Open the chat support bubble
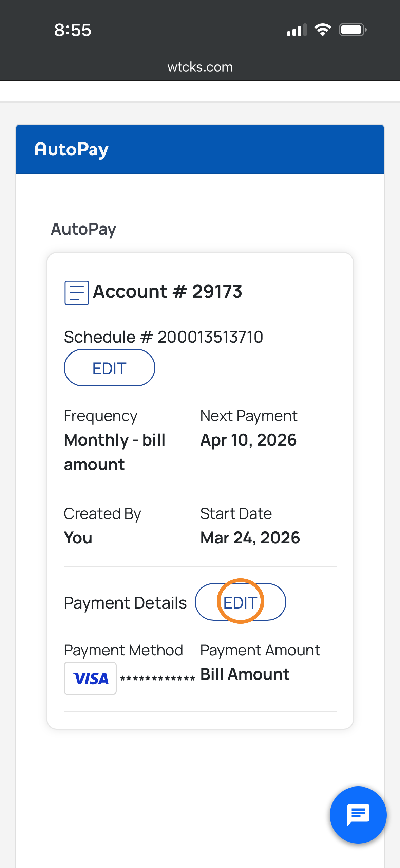Image resolution: width=400 pixels, height=868 pixels. coord(358,815)
